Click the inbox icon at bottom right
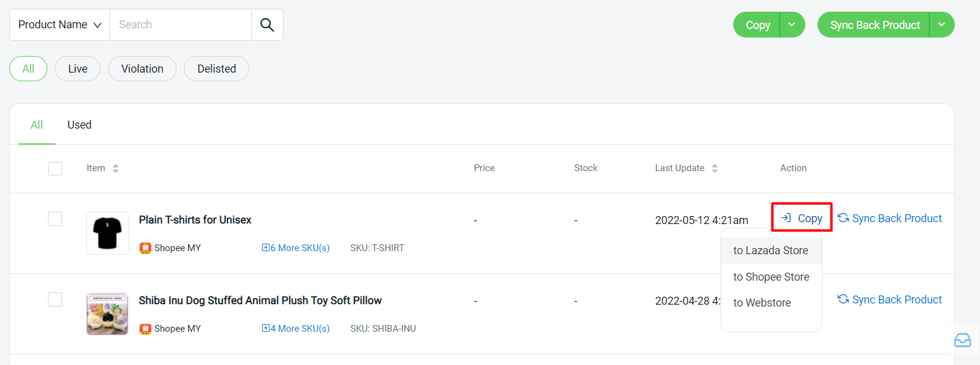 coord(962,340)
